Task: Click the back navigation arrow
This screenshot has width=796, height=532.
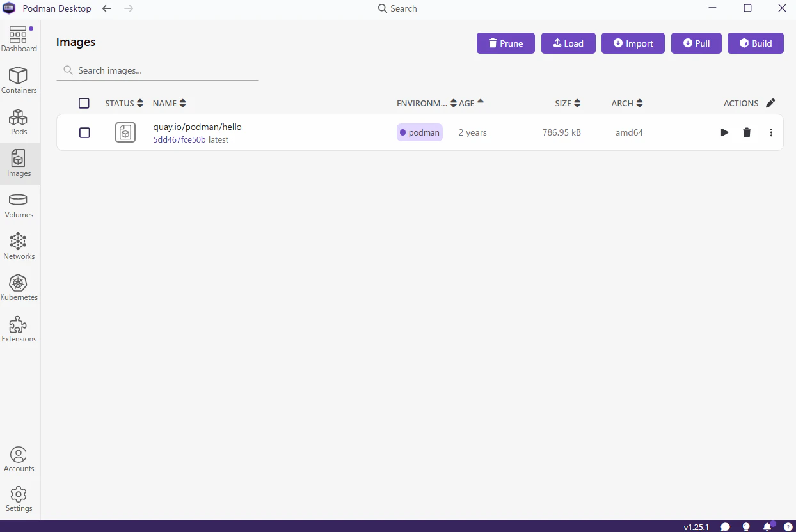Action: coord(107,8)
